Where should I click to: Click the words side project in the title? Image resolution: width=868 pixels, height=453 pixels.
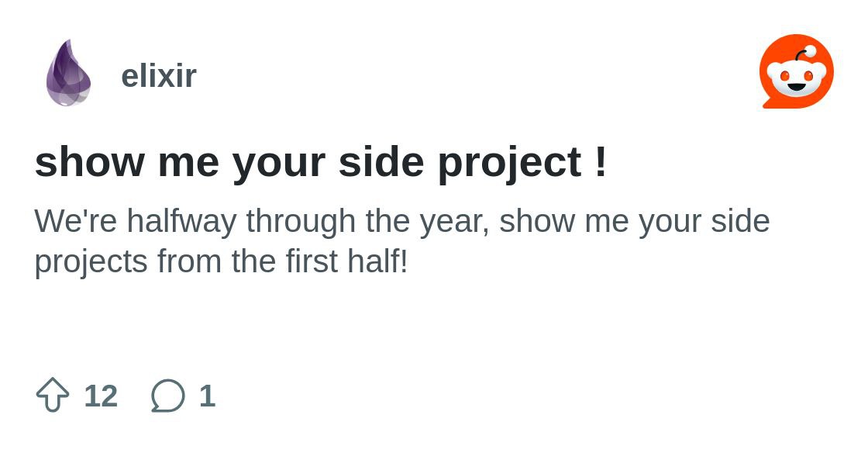(460, 162)
